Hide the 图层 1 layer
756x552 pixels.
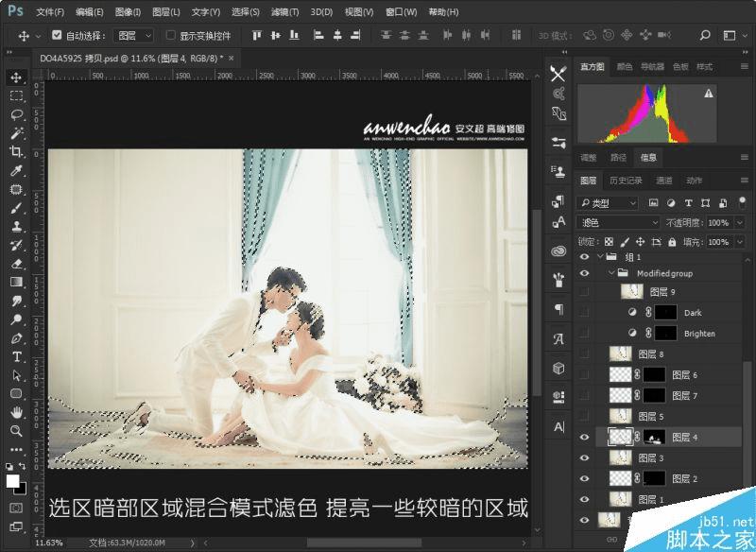(x=584, y=499)
